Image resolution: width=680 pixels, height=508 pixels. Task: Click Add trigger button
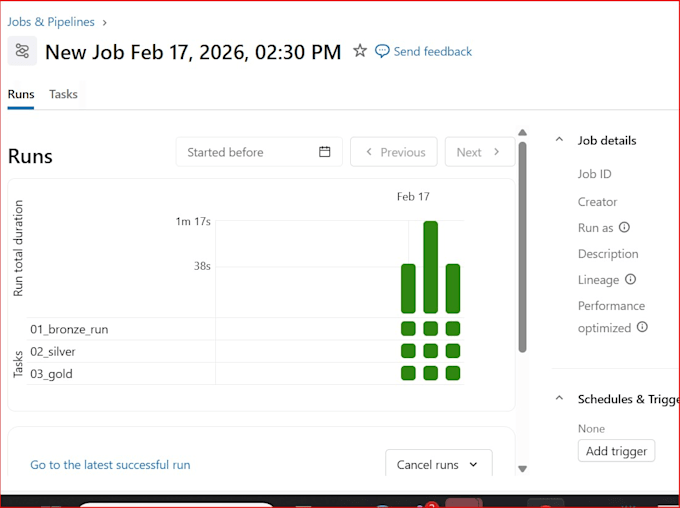point(616,451)
